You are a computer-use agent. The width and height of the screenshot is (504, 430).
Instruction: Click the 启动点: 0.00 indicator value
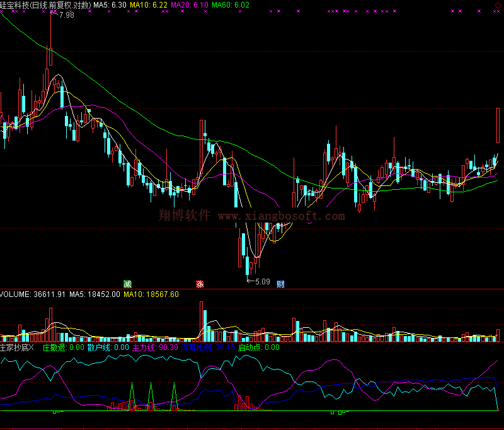[259, 347]
